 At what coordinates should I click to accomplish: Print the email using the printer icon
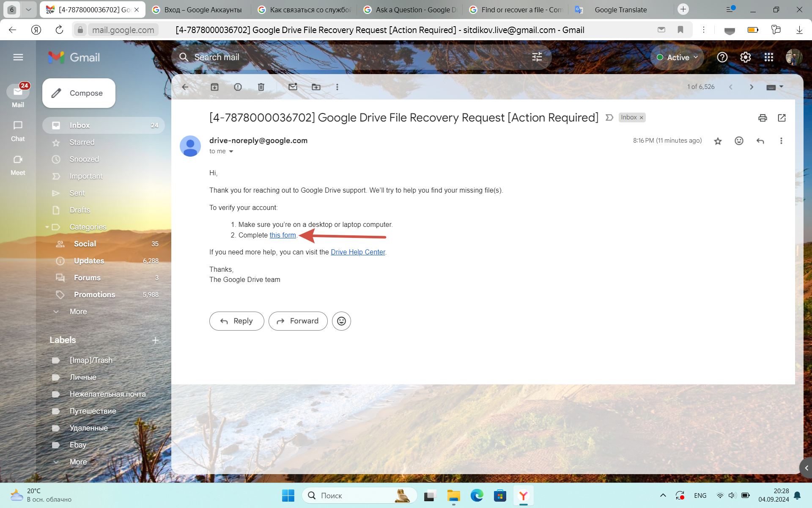763,118
